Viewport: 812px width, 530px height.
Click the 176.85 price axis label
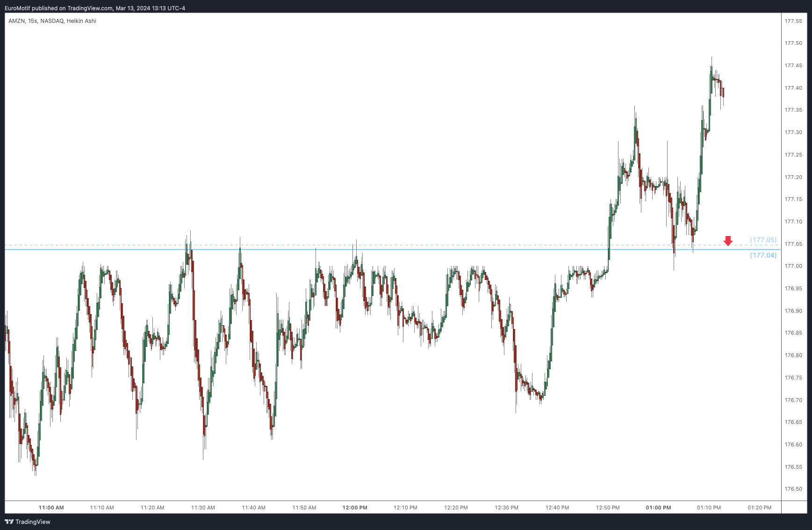[793, 333]
